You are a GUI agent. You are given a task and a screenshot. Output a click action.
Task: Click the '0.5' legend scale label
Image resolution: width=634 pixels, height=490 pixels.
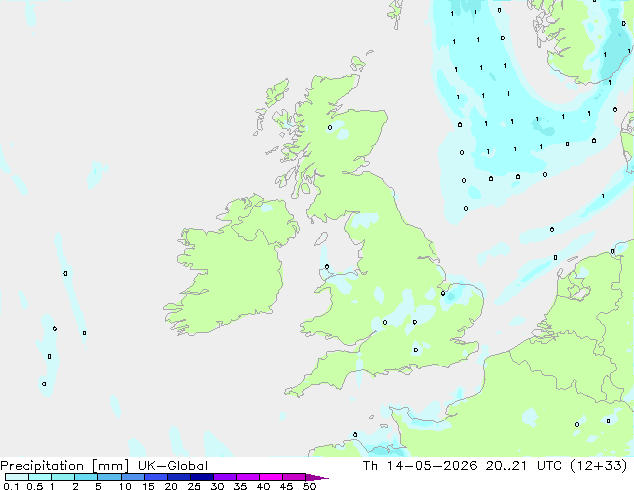coord(35,486)
